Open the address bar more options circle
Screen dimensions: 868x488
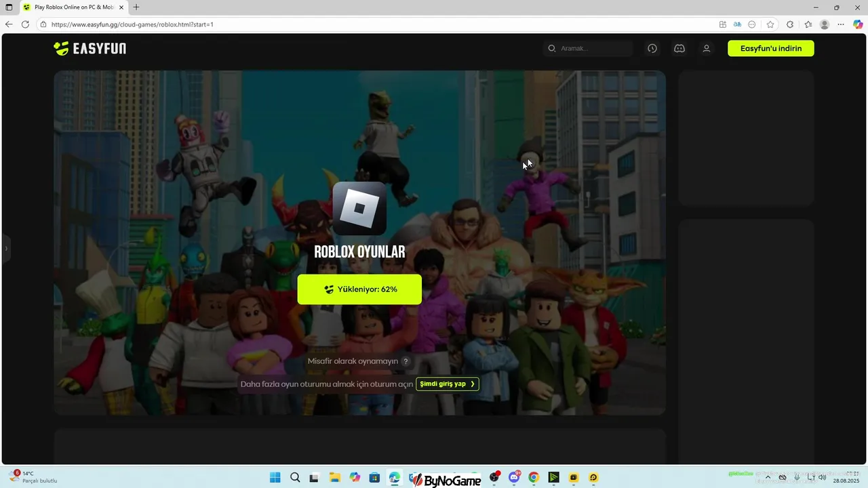pyautogui.click(x=752, y=24)
